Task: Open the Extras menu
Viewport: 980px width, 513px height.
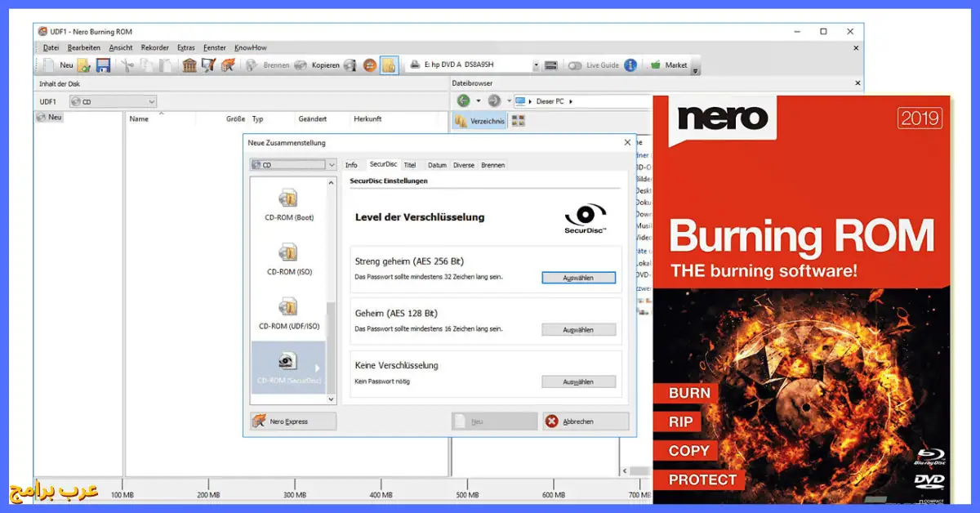Action: coord(186,47)
